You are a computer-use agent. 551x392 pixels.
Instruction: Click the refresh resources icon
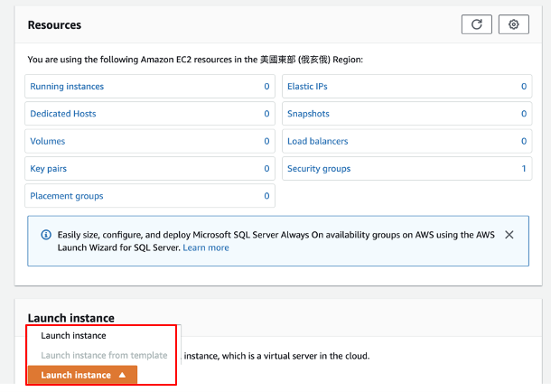[x=476, y=24]
